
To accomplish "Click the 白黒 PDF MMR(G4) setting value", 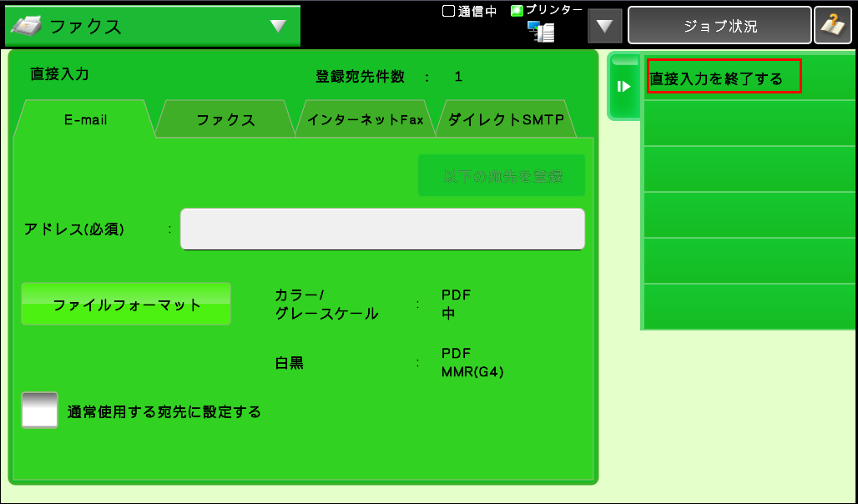I will click(x=472, y=363).
